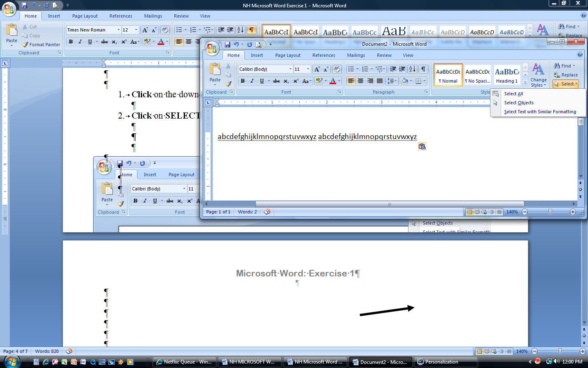Switch to Insert tab in Document2 window
The width and height of the screenshot is (588, 368).
click(257, 55)
